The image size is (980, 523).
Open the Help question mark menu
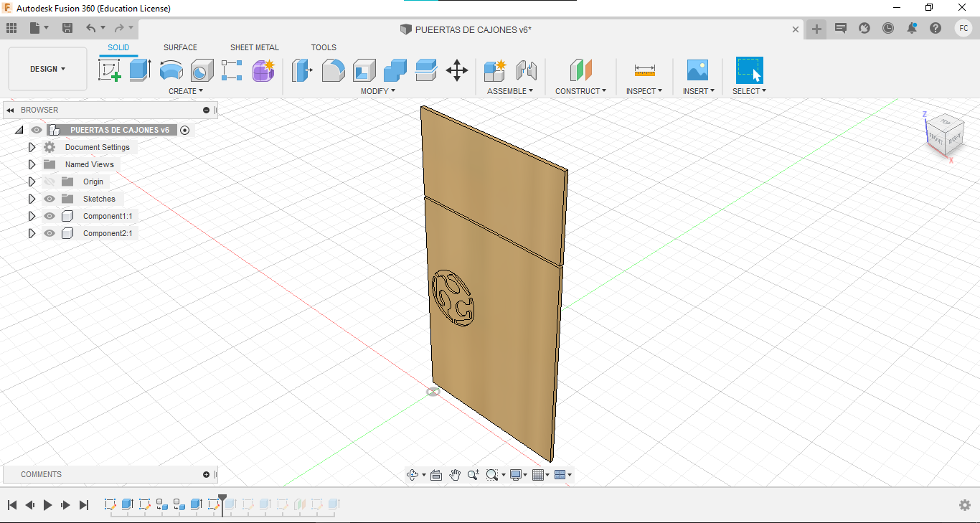[x=936, y=28]
